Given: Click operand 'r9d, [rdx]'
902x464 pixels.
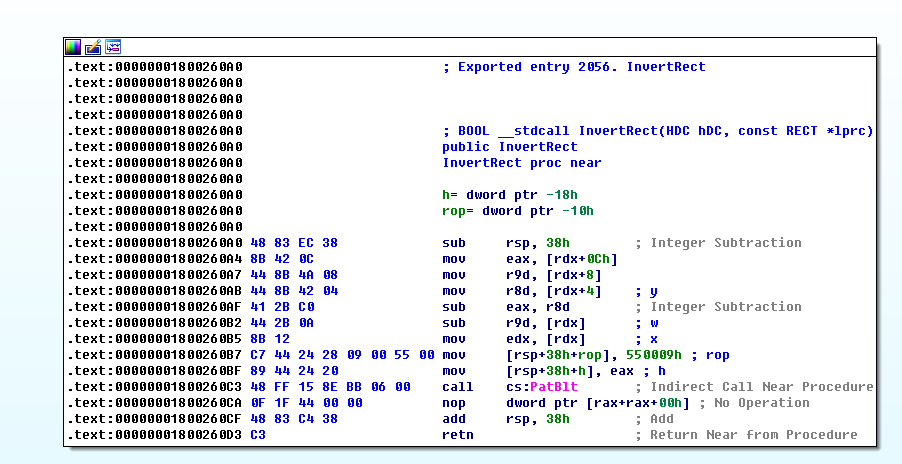Looking at the screenshot, I should (x=545, y=323).
